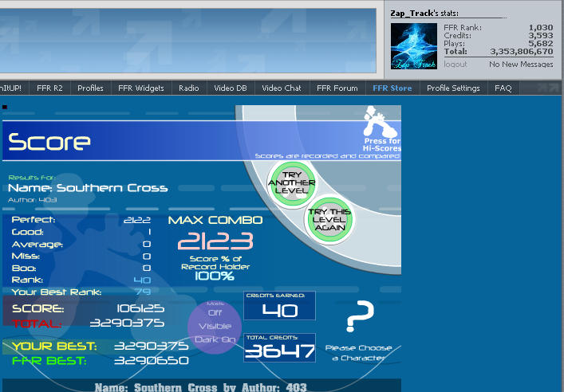Open the FAQ page
The height and width of the screenshot is (392, 564).
pyautogui.click(x=503, y=88)
